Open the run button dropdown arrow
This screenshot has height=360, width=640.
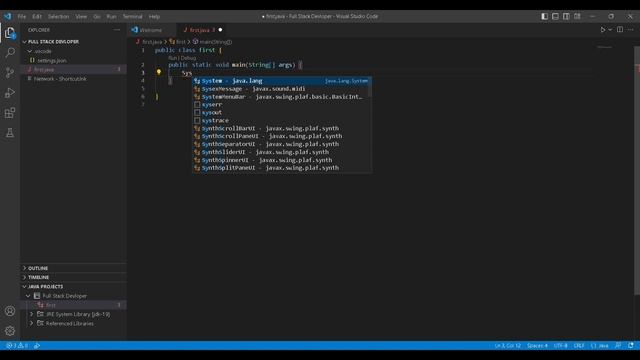click(610, 30)
